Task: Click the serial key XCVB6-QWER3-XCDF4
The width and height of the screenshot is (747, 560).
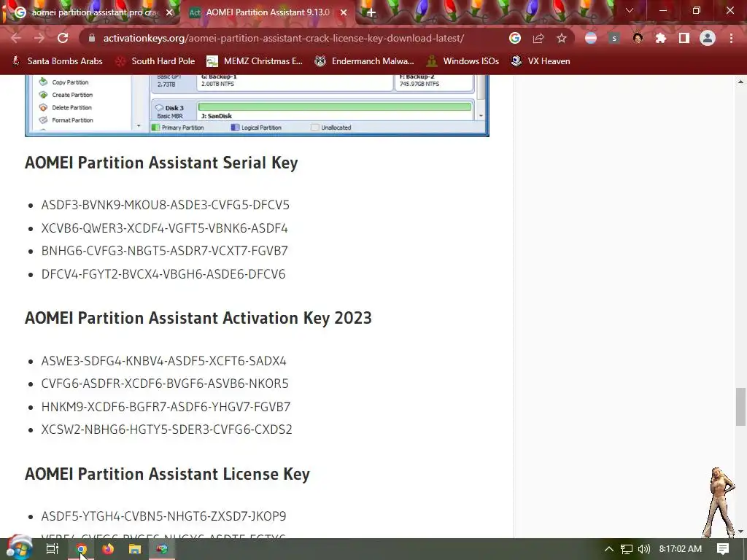Action: coord(164,228)
